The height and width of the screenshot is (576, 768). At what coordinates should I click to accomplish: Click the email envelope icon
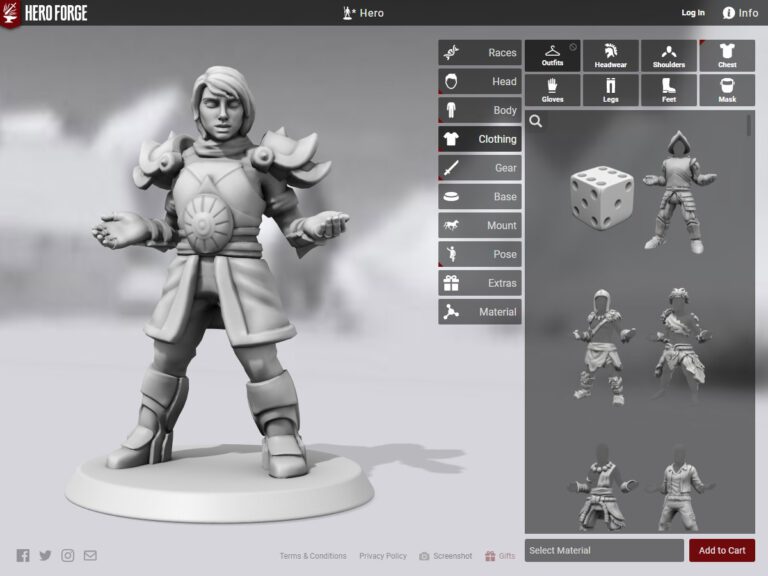click(x=90, y=555)
